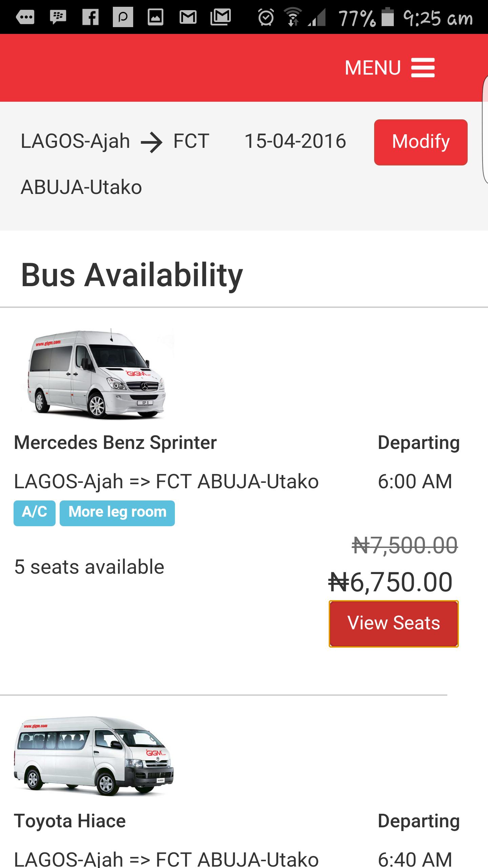This screenshot has width=488, height=868.
Task: Tap the Gmail notification icon
Action: point(188,17)
